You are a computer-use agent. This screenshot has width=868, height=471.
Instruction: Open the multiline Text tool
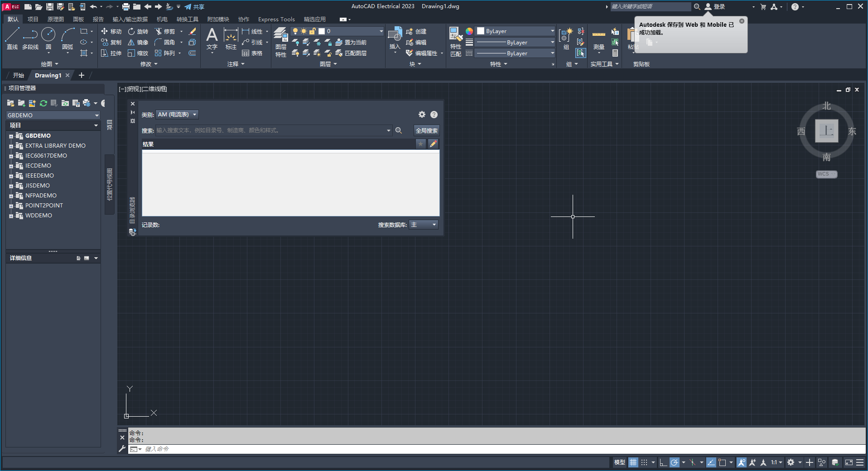click(x=212, y=38)
